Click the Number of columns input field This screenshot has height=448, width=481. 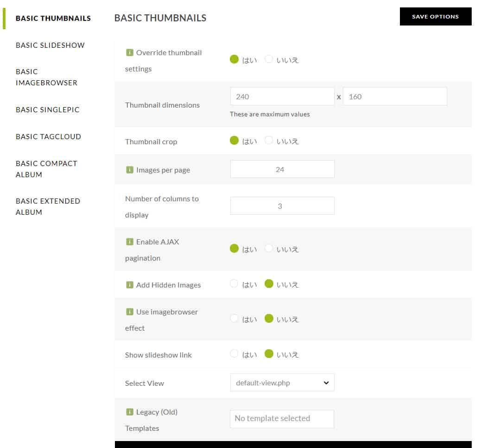282,206
